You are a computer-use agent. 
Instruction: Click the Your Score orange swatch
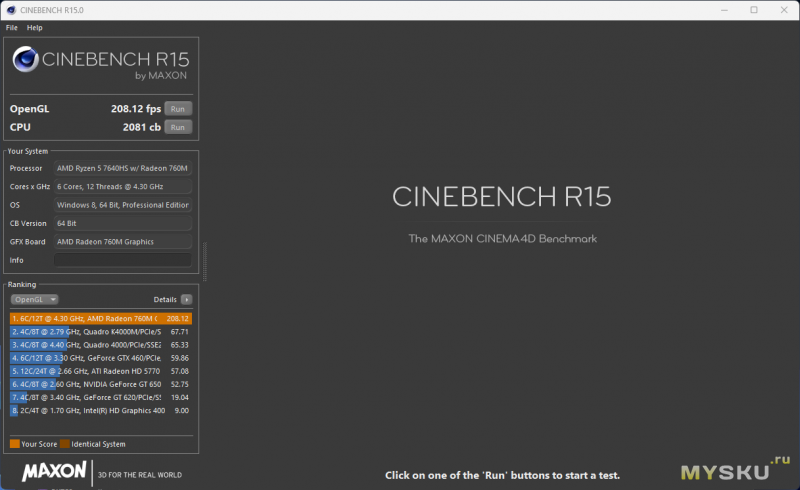pos(15,444)
